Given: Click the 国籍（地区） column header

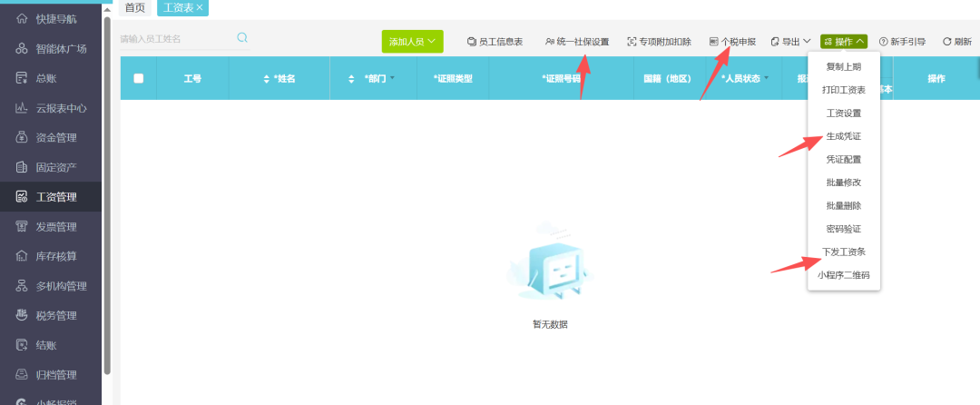Looking at the screenshot, I should tap(670, 78).
